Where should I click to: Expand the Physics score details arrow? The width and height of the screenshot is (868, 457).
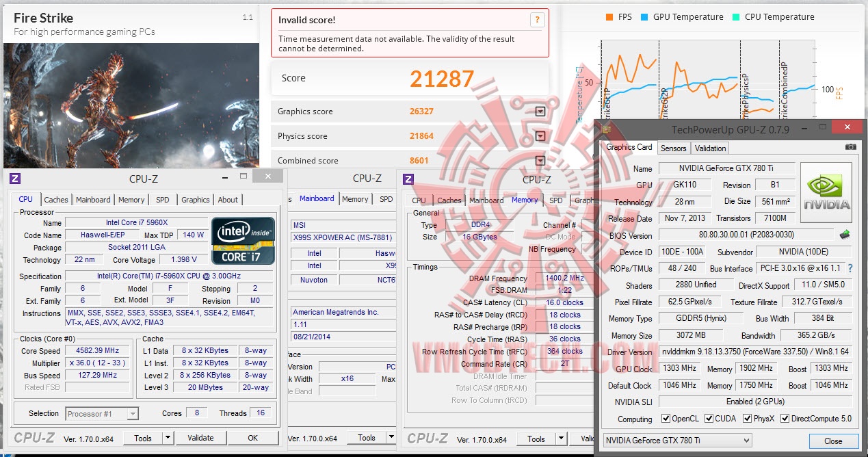click(540, 136)
